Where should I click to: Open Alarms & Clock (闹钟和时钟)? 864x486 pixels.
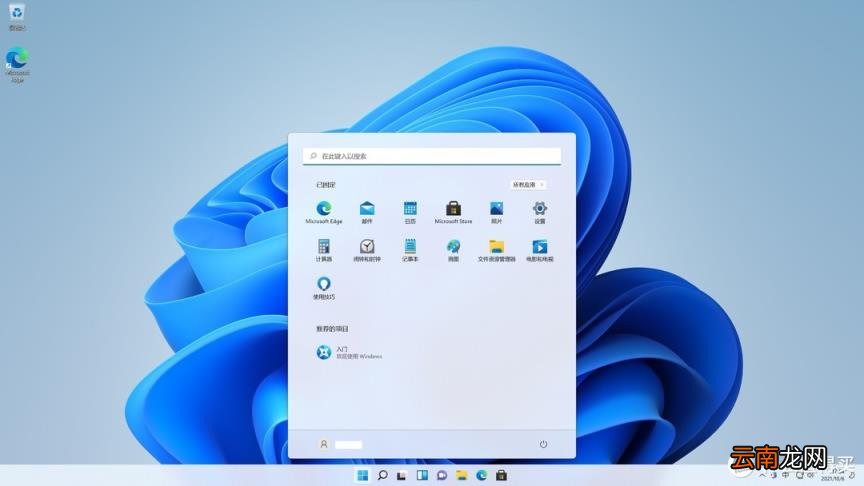point(367,250)
